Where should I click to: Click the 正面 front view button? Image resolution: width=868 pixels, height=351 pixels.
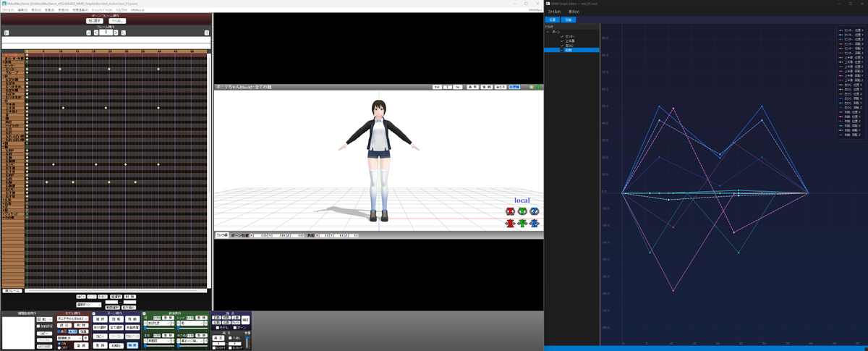click(x=216, y=317)
